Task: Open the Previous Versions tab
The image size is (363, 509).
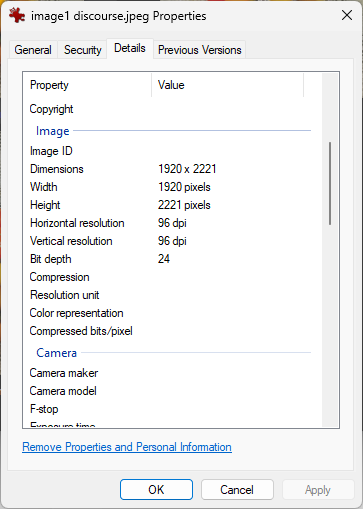Action: click(199, 50)
